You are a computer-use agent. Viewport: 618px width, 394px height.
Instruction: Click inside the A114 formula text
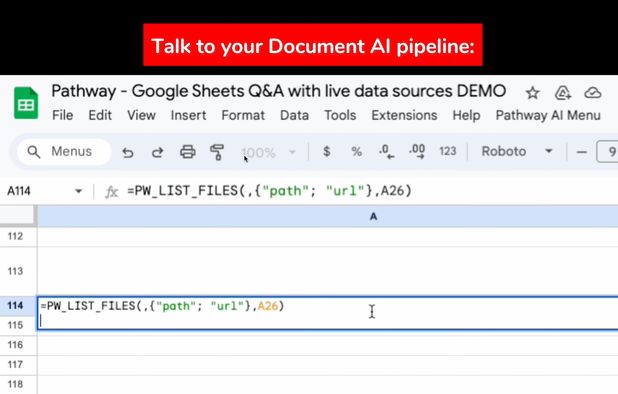pos(162,306)
